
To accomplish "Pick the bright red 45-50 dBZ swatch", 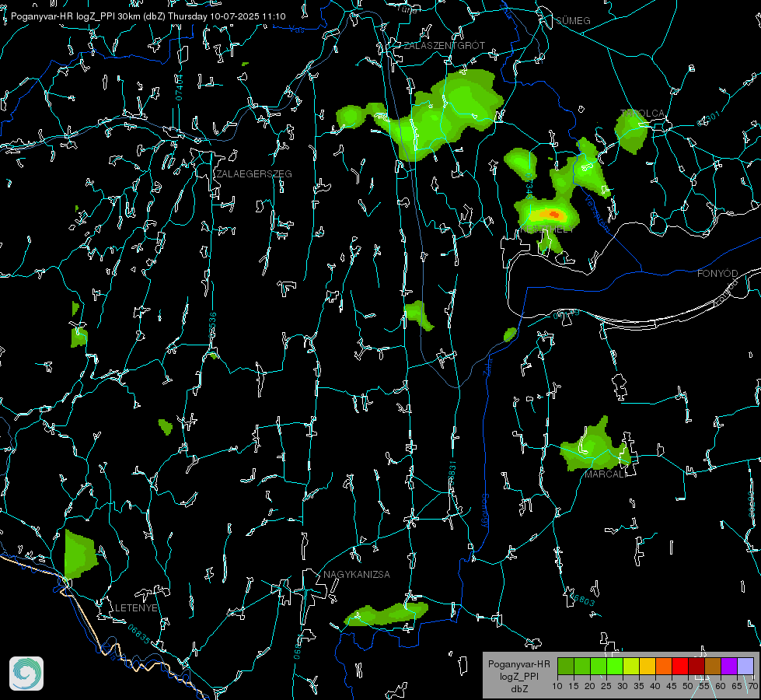I will [680, 666].
